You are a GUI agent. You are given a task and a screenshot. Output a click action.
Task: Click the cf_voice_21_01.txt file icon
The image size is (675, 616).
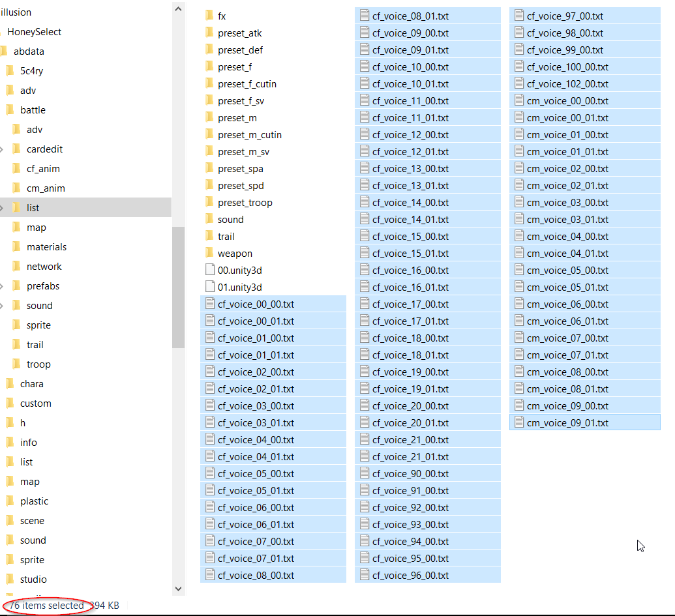(364, 456)
